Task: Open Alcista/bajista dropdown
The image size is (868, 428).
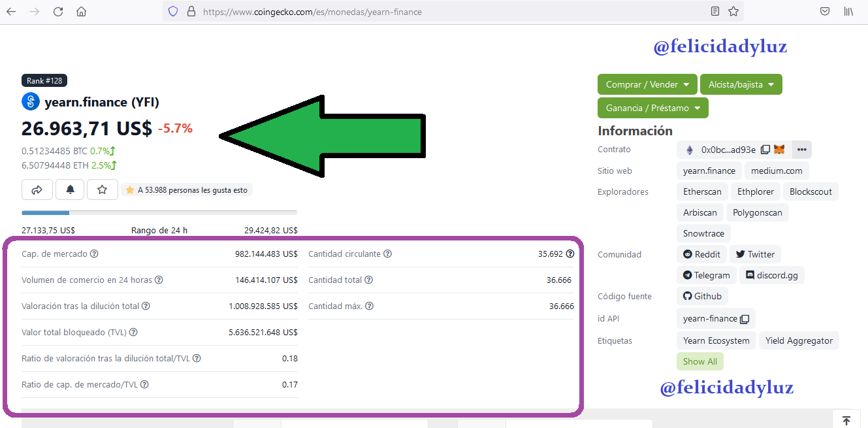Action: tap(741, 84)
